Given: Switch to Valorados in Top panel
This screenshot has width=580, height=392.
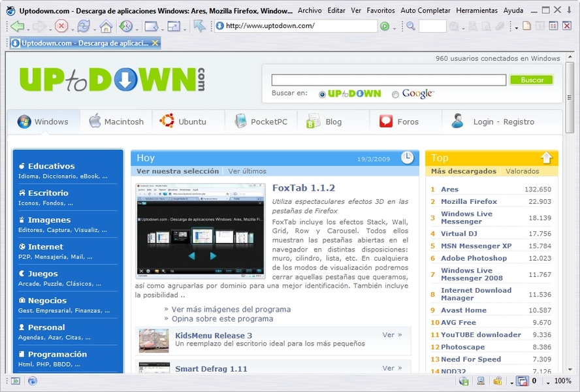Looking at the screenshot, I should pyautogui.click(x=523, y=171).
